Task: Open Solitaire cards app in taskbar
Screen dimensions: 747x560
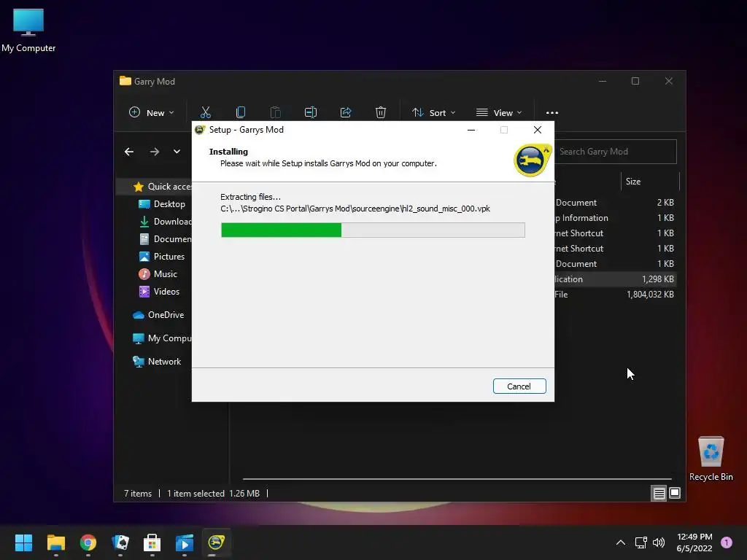Action: [120, 542]
